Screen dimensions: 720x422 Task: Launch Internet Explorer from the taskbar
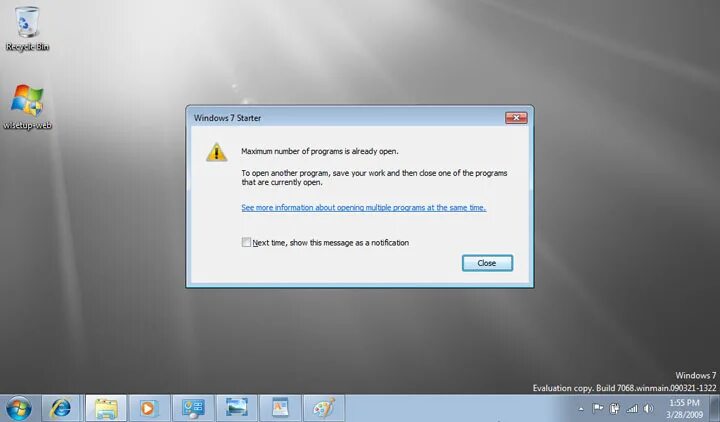[x=62, y=408]
